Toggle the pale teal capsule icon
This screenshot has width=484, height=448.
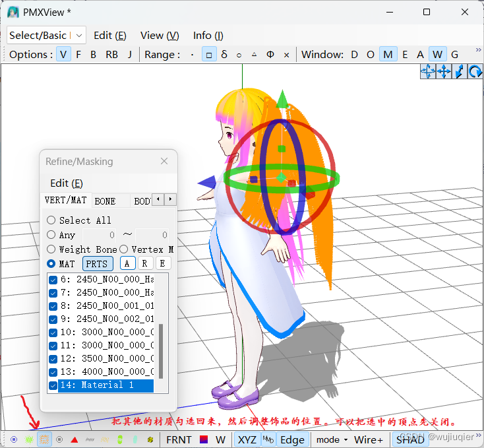(x=135, y=439)
